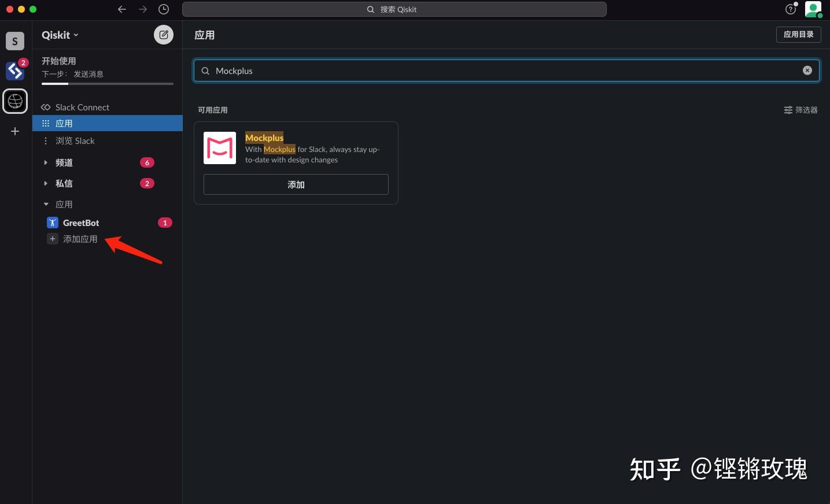Viewport: 830px width, 504px height.
Task: Click 添加应用 in sidebar
Action: [80, 239]
